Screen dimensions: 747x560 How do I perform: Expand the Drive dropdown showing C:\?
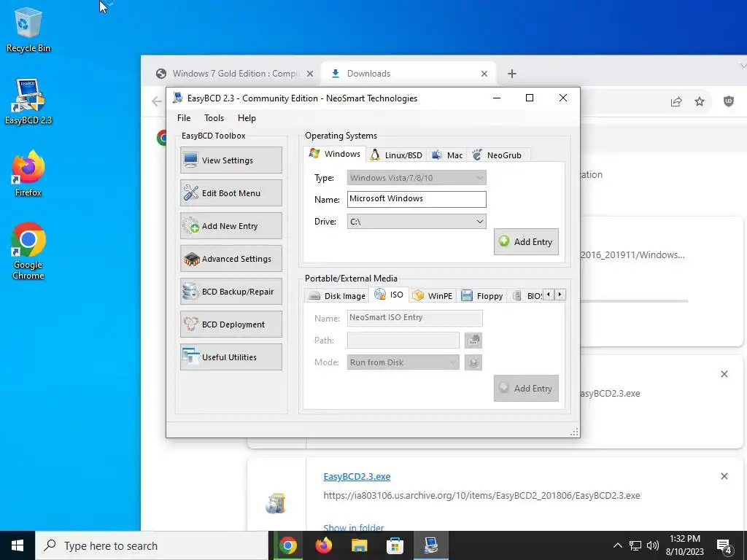[417, 222]
